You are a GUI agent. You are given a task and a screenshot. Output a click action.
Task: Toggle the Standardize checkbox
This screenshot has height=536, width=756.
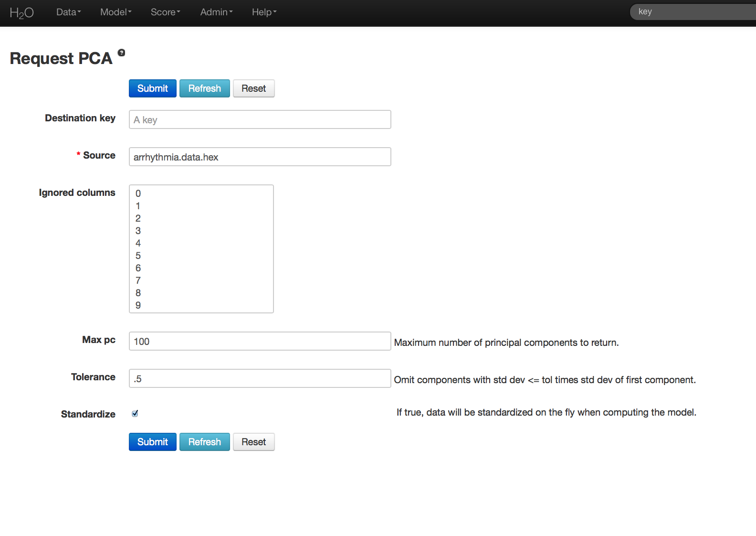point(135,414)
